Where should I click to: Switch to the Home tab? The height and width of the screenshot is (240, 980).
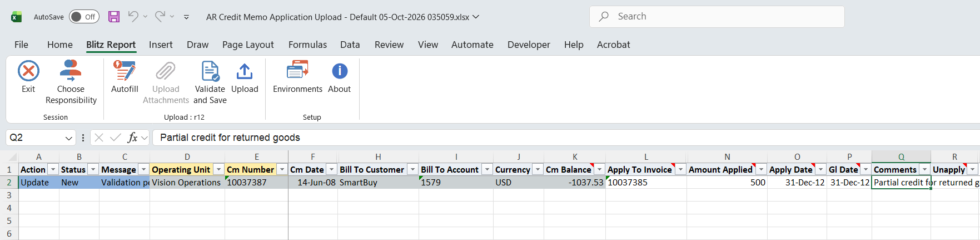(60, 45)
